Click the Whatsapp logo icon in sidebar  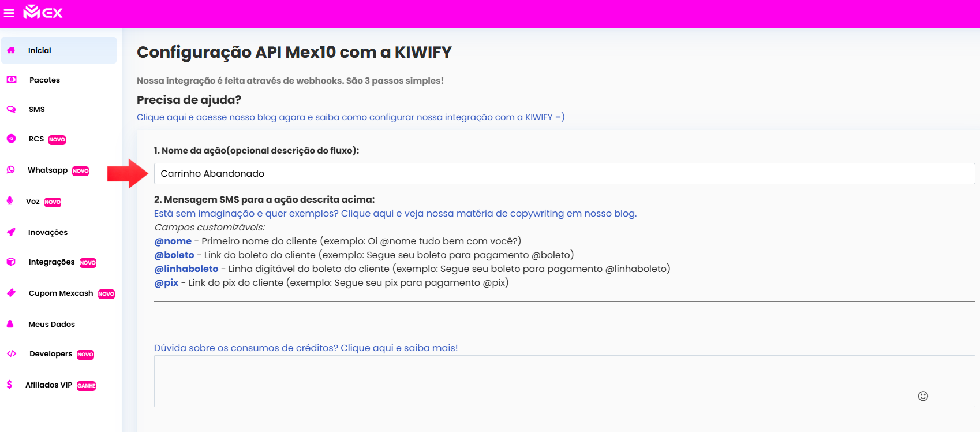(10, 170)
